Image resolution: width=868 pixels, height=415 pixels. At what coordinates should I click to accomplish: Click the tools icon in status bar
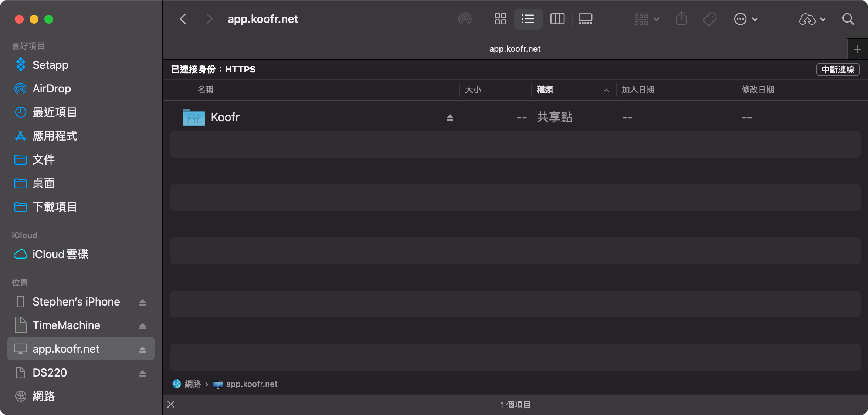[x=171, y=405]
